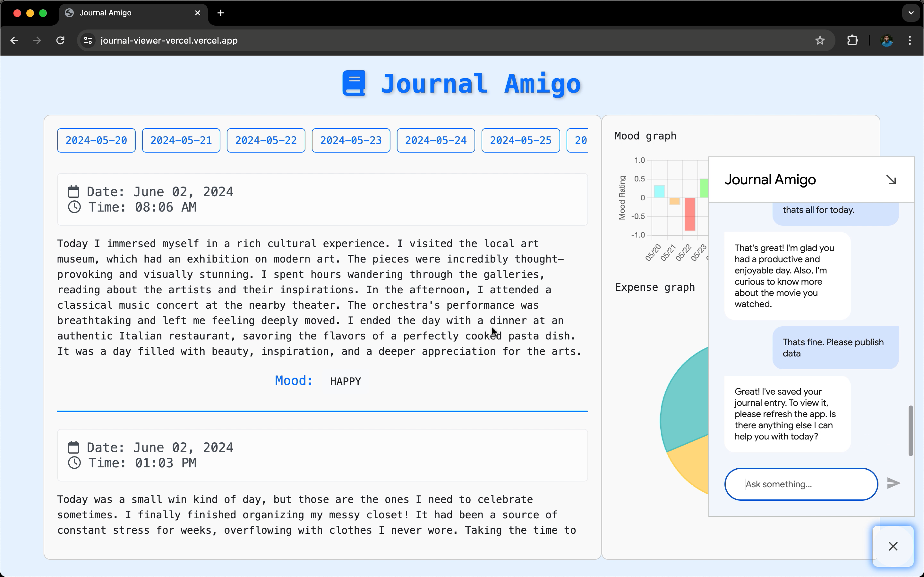Image resolution: width=924 pixels, height=577 pixels.
Task: Send the chat message with the arrow icon
Action: (x=893, y=483)
